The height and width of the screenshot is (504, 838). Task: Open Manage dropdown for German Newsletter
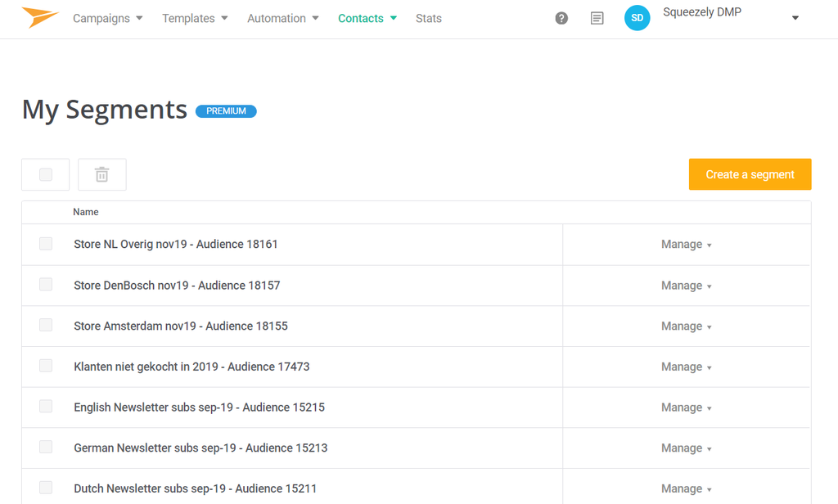coord(687,448)
